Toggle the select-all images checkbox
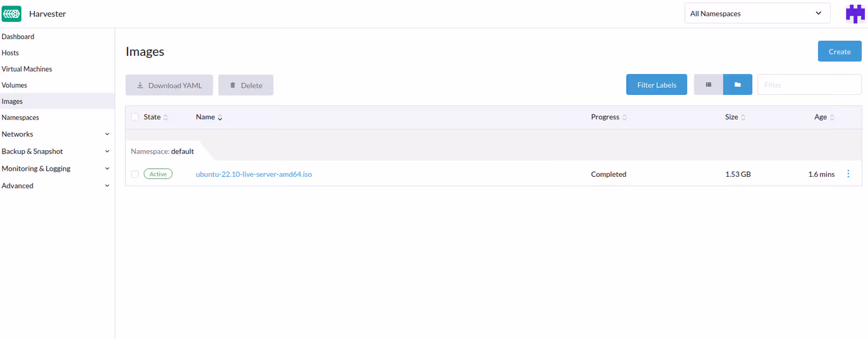868x339 pixels. coord(135,117)
